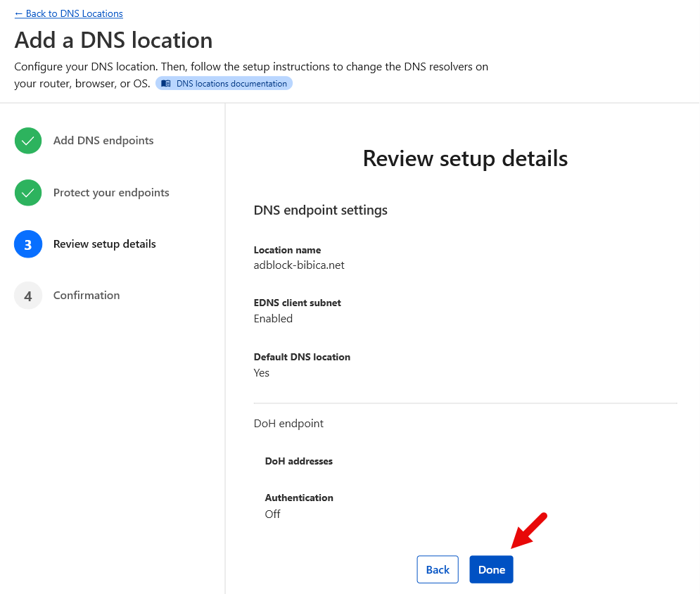Click the book icon in documentation badge
The width and height of the screenshot is (700, 594).
(x=166, y=84)
